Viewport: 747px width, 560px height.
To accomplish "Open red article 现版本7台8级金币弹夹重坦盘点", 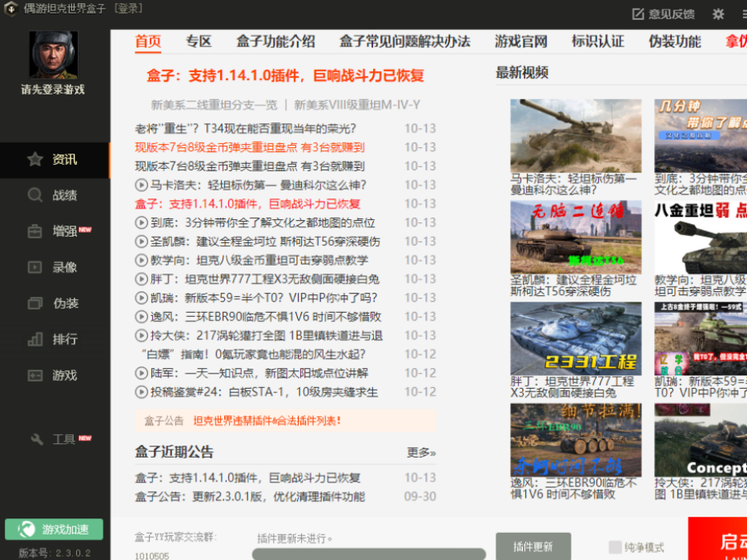I will tap(250, 147).
